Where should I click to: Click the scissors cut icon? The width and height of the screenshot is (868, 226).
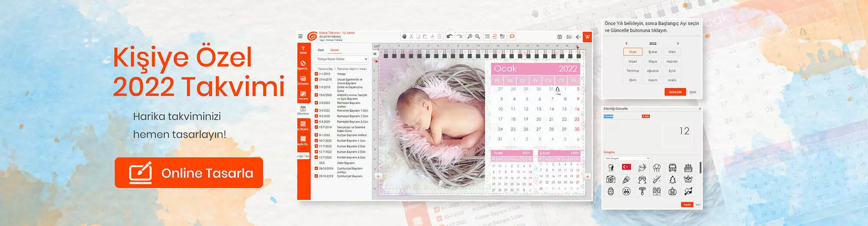pos(411,36)
